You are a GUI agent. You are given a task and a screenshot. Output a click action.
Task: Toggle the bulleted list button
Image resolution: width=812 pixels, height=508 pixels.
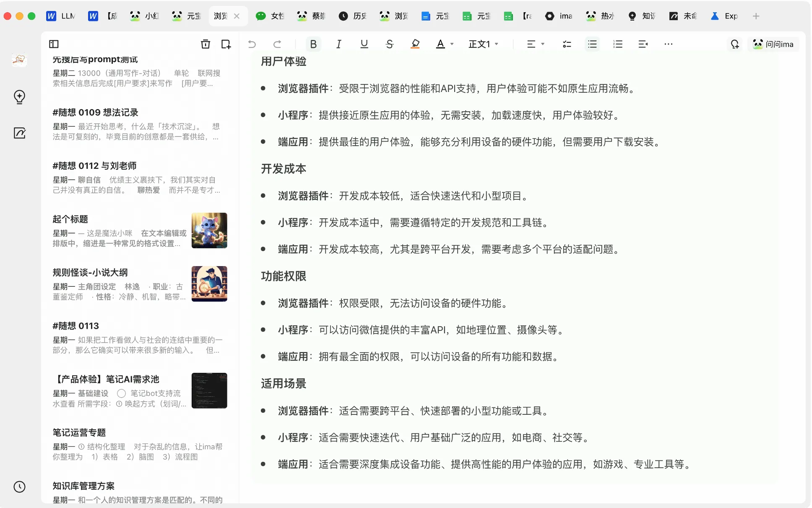[x=592, y=44]
